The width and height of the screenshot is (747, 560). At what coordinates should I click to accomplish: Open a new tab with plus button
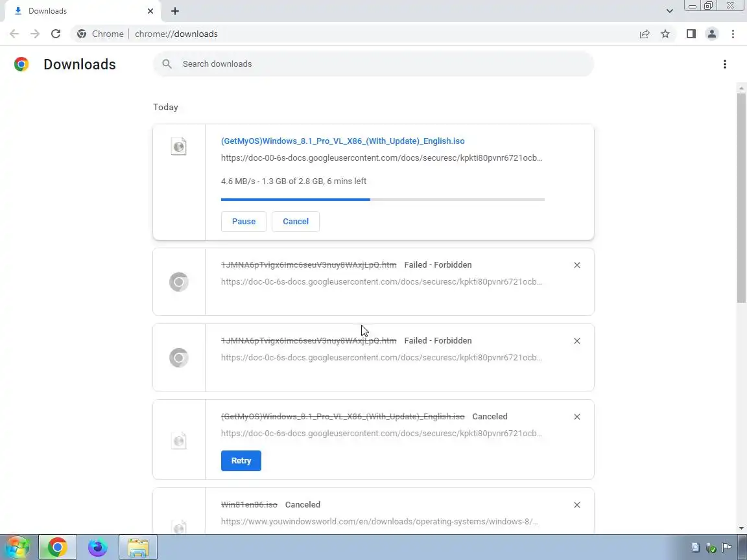click(175, 11)
